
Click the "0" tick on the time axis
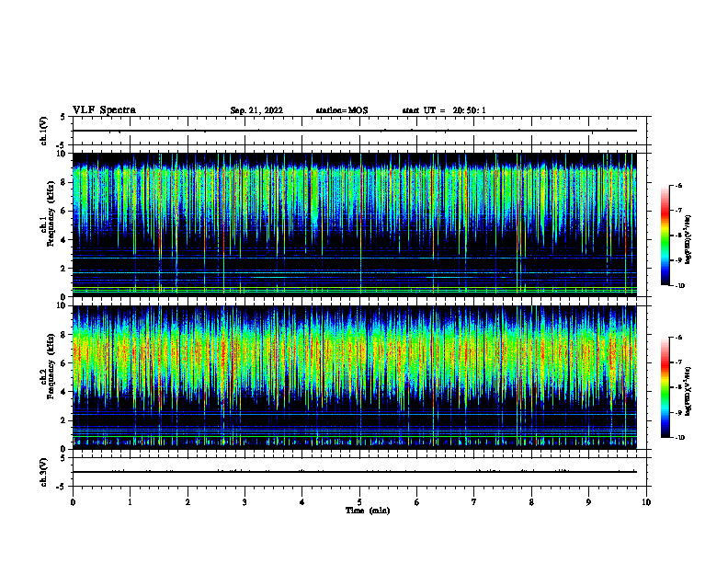click(73, 502)
